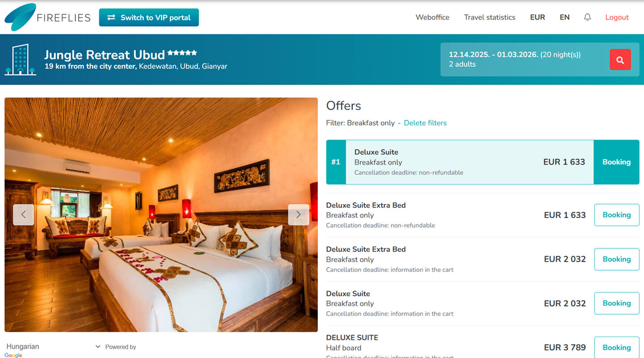Viewport: 644px width, 358px height.
Task: Book Deluxe Suite Extra Bed for EUR 2 032
Action: [617, 259]
